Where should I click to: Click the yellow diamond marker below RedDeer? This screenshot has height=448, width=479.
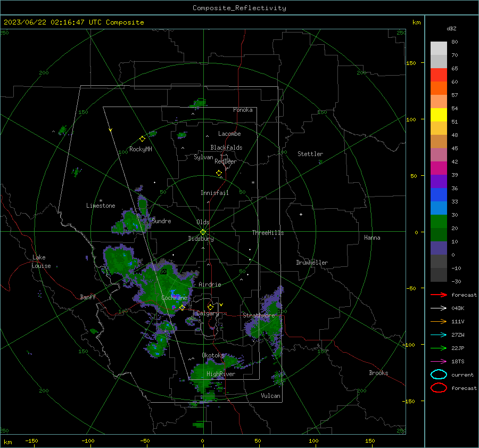(219, 173)
